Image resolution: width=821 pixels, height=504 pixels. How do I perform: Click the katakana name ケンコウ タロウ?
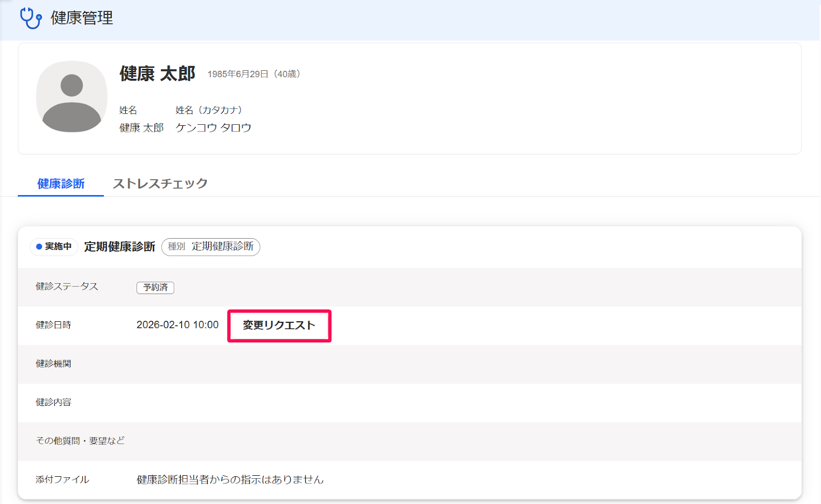[x=213, y=128]
